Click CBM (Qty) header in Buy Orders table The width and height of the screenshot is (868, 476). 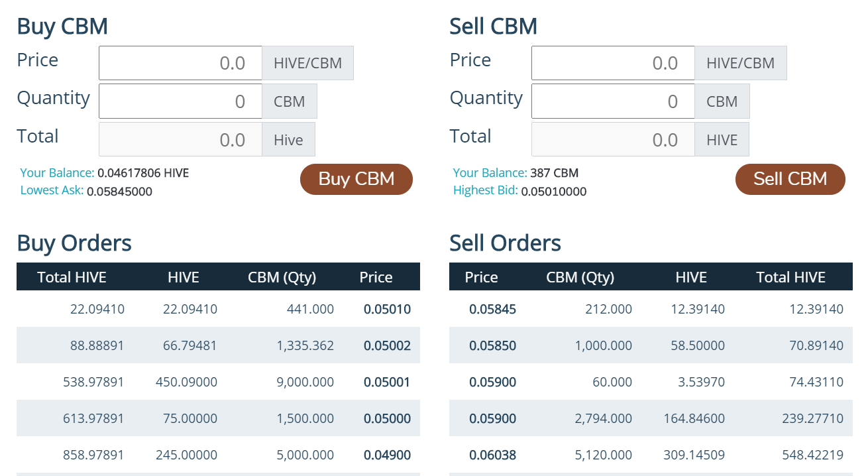(x=282, y=277)
